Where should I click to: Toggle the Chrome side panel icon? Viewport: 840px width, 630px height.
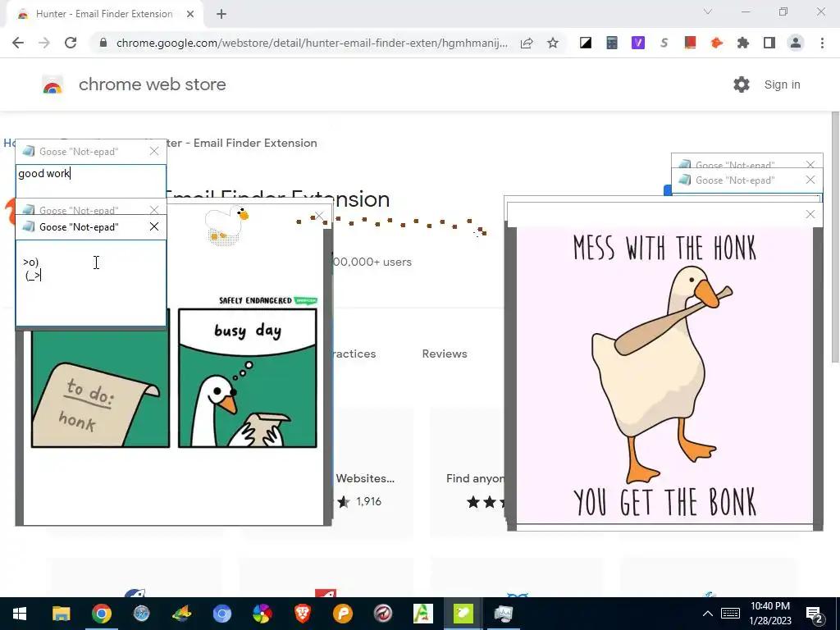coord(769,43)
